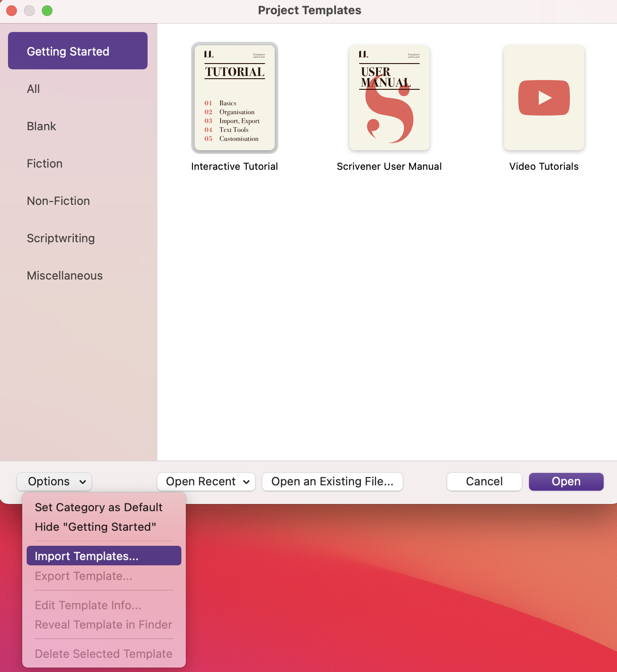Click Edit Template Info... entry
Viewport: 617px width, 672px height.
point(104,605)
